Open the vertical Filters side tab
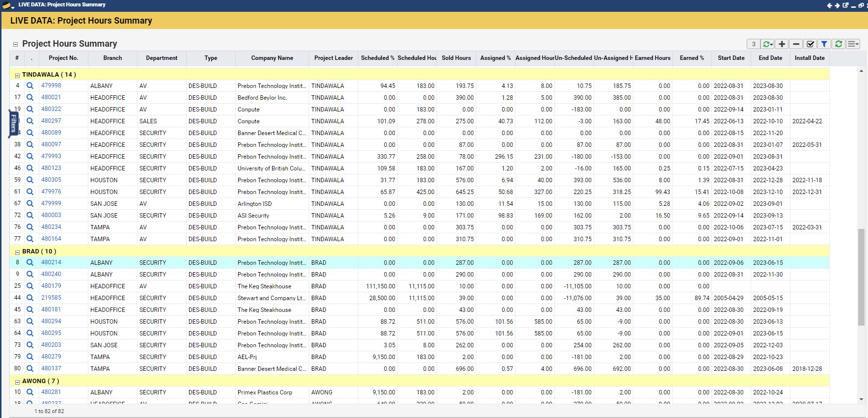The image size is (868, 418). point(13,123)
